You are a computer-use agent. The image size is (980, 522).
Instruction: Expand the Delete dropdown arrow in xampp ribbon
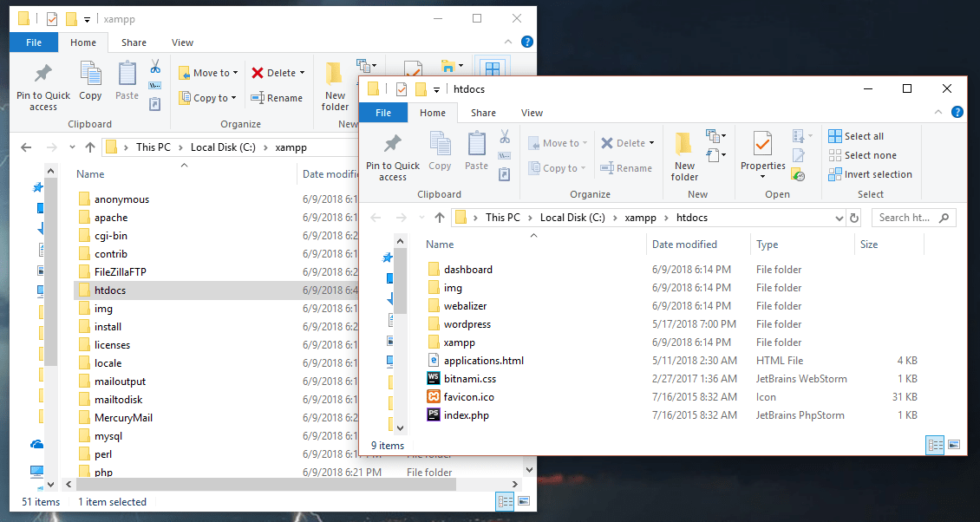click(x=302, y=73)
